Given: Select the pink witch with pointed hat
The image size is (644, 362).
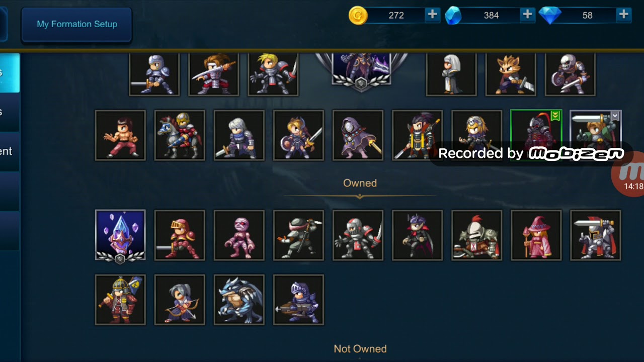Looking at the screenshot, I should pyautogui.click(x=536, y=235).
